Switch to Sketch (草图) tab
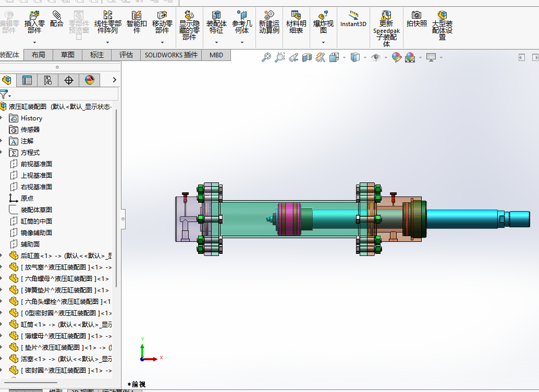Screen dimensions: 539x392 tap(67, 55)
